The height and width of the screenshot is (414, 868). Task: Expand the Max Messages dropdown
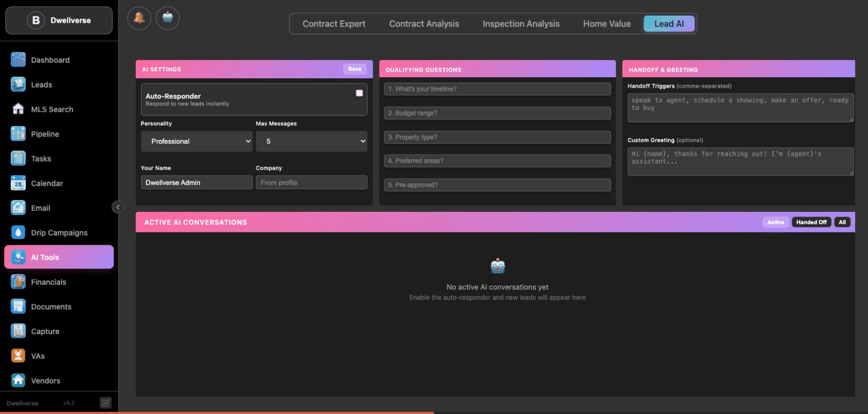(x=311, y=141)
